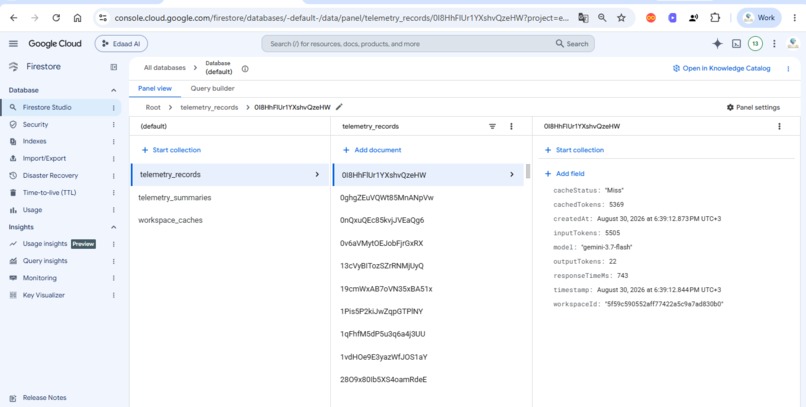Open Import/Export in the sidebar
806x407 pixels.
(44, 158)
